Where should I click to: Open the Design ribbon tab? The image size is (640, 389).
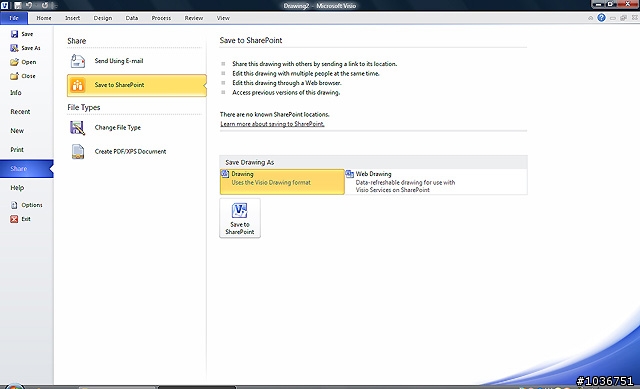(102, 18)
